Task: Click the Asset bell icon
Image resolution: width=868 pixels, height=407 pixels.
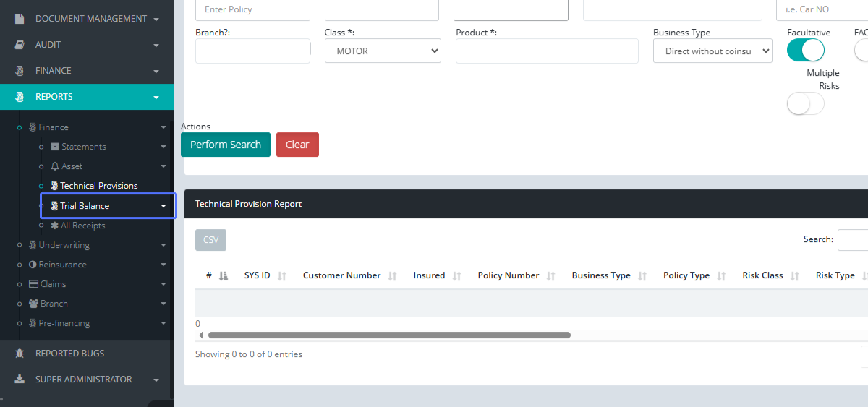Action: [x=55, y=166]
